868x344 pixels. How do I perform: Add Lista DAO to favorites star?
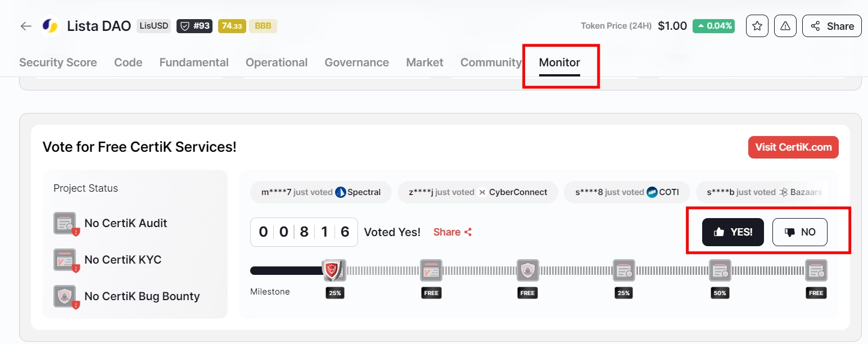point(757,26)
